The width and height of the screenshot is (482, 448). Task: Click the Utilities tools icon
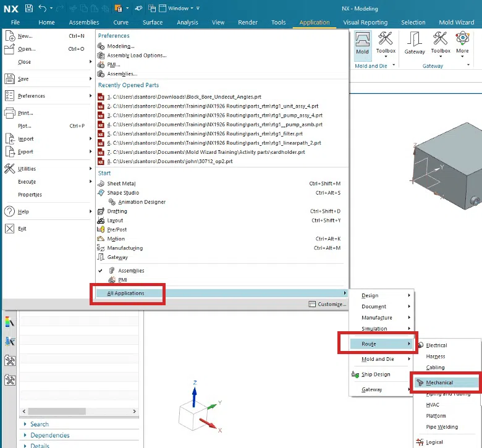coord(9,169)
